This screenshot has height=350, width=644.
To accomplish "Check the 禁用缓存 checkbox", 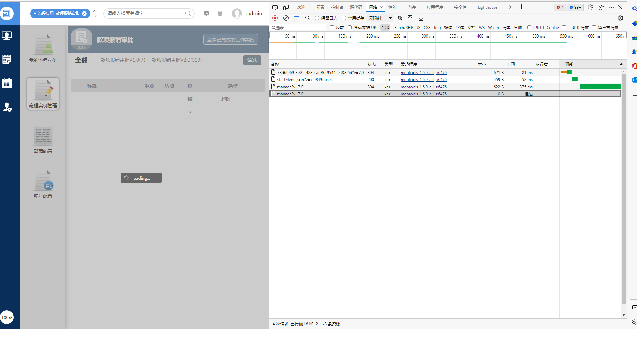I will coord(344,18).
